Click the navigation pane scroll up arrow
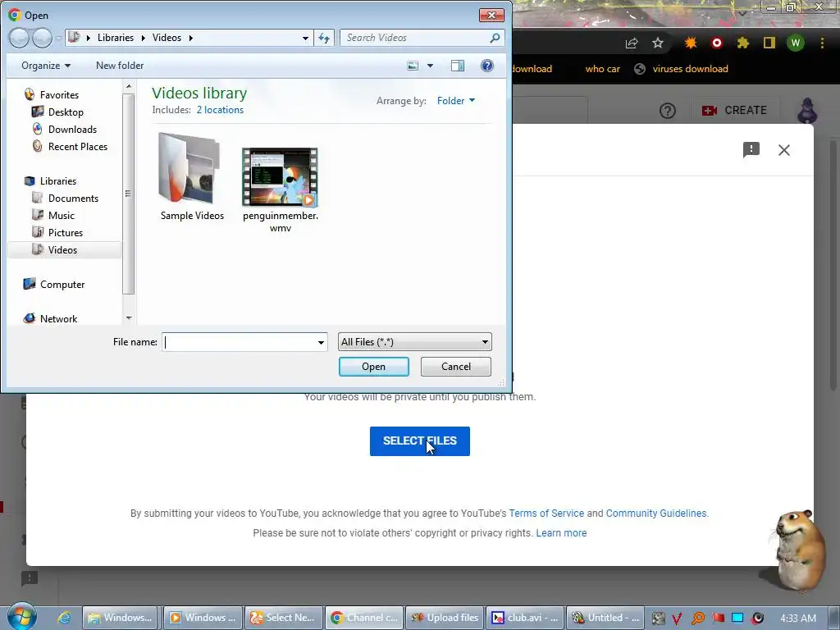 [x=129, y=85]
